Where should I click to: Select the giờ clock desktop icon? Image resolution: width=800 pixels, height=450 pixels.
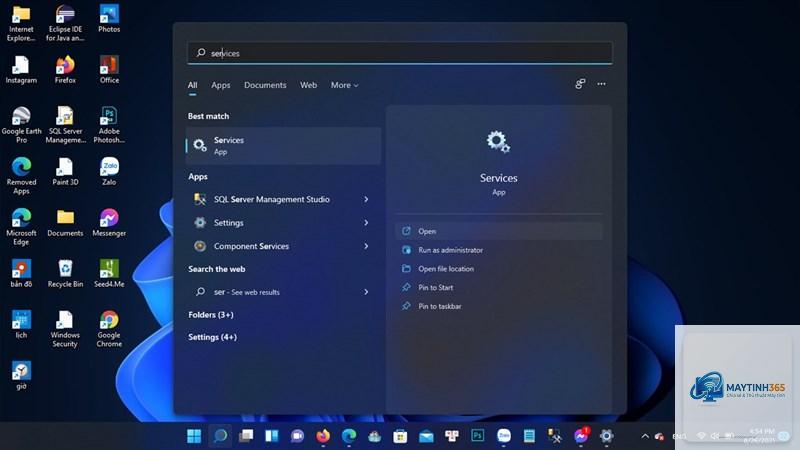(21, 376)
